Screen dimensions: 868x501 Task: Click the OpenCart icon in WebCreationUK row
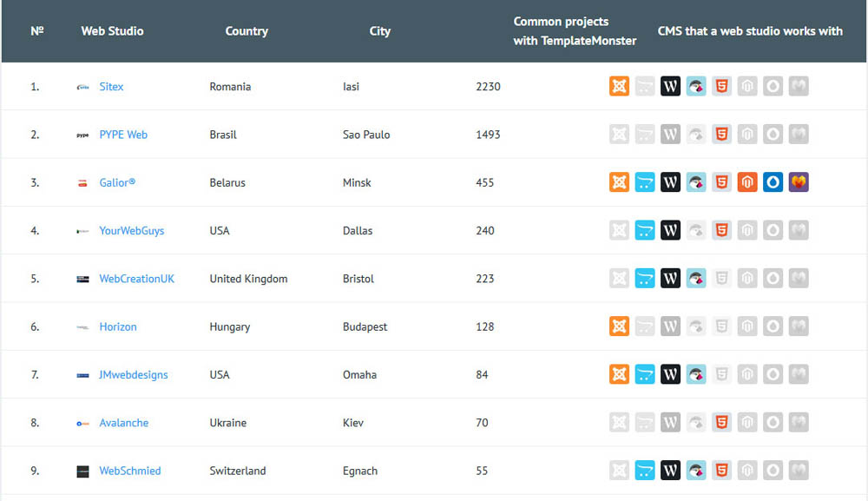click(x=645, y=279)
